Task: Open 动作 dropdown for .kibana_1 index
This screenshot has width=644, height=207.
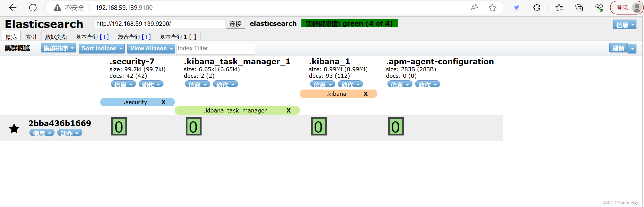Action: 350,84
